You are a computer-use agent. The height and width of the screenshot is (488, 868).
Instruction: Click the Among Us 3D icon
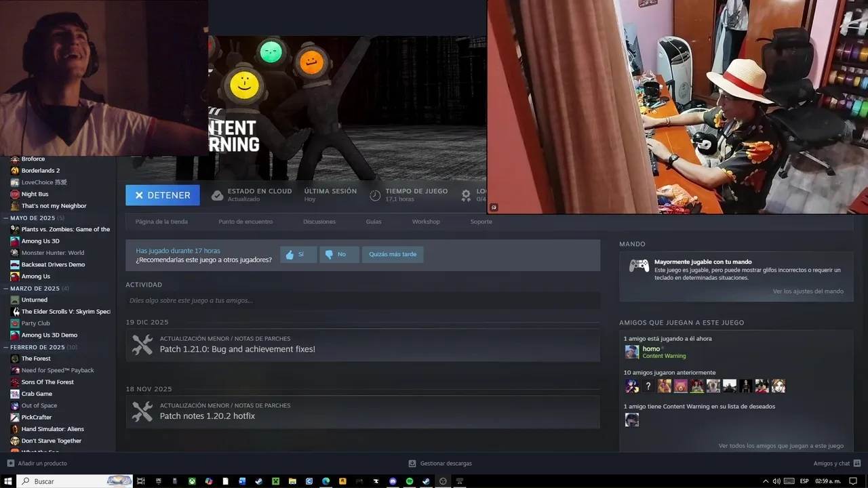[15, 241]
